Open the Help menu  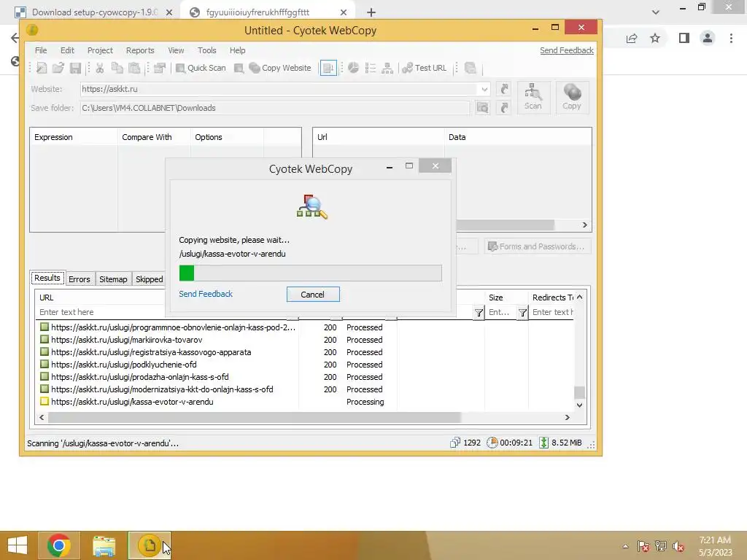pos(237,50)
